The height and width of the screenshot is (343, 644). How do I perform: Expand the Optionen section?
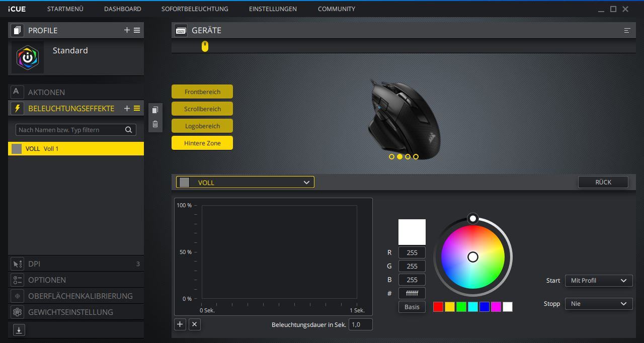(76, 280)
